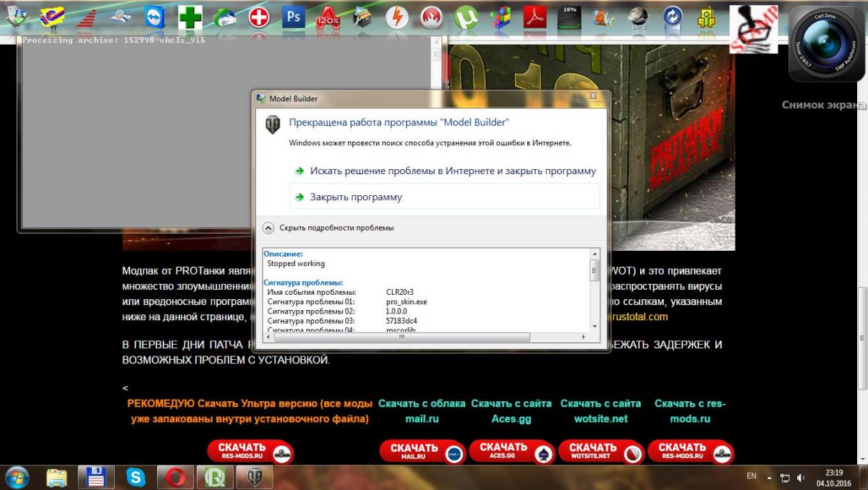The image size is (868, 490).
Task: Click the orange РЕКОМЕДУЮ Скачать Ультра версию link
Action: [250, 411]
